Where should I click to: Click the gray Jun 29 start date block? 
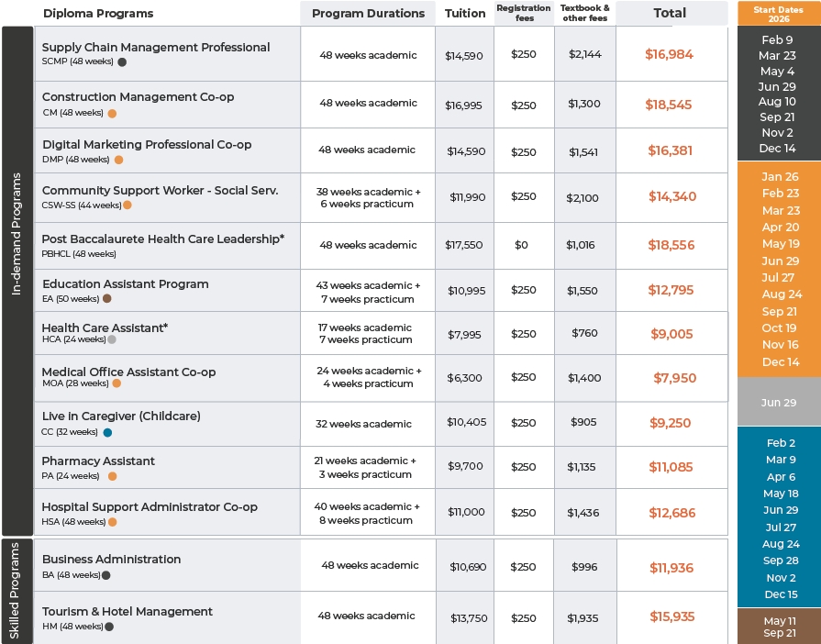(x=778, y=403)
